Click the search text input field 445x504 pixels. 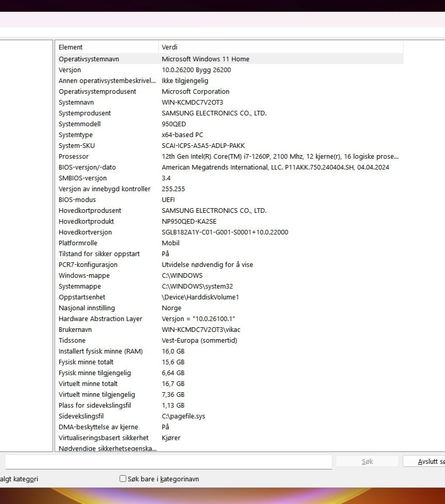[x=169, y=462]
